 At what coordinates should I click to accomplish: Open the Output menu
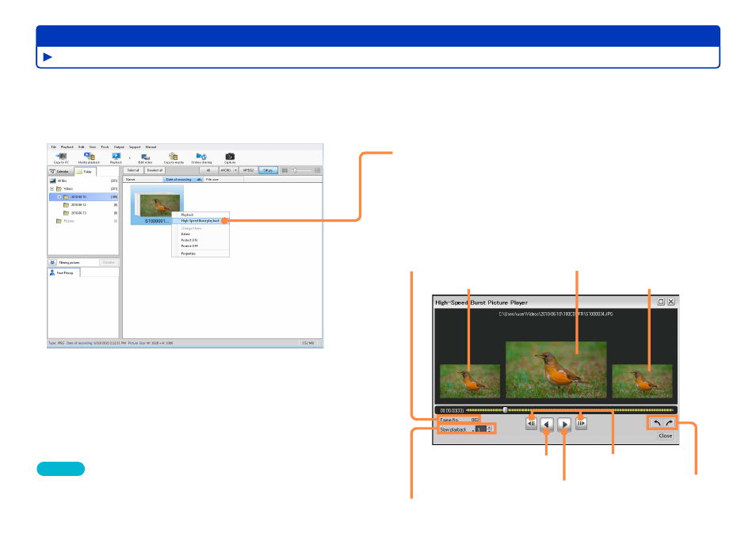tap(119, 147)
